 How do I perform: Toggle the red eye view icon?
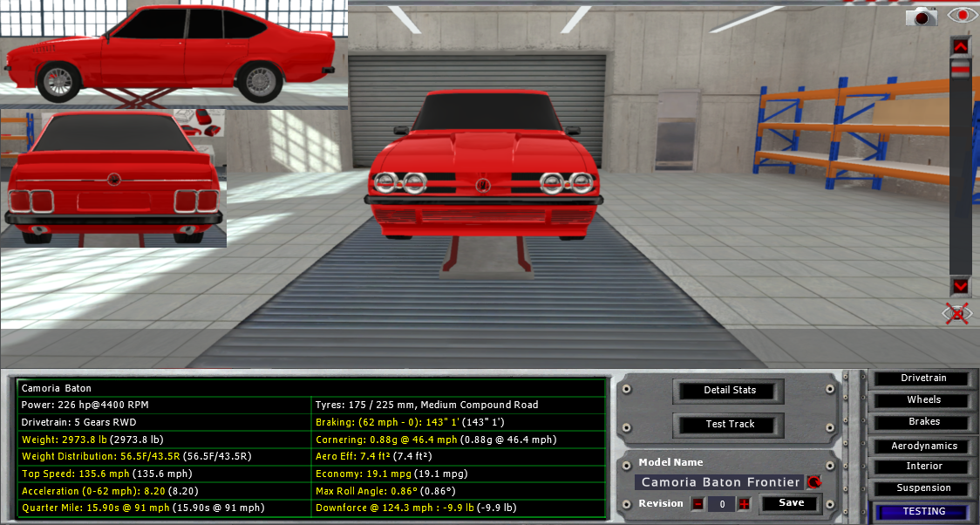click(962, 15)
